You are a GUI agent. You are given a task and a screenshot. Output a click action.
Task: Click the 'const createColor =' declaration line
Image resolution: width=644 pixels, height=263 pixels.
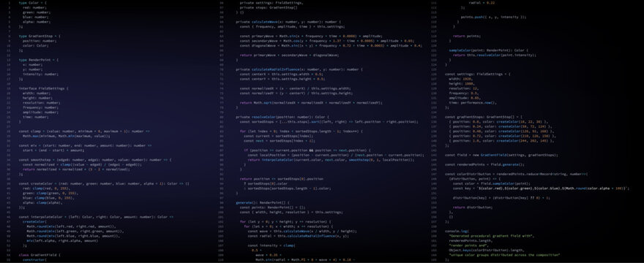[104, 183]
